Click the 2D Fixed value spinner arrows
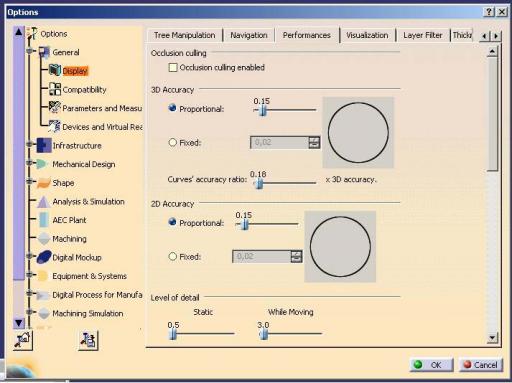Viewport: 512px width, 383px height. [x=296, y=257]
